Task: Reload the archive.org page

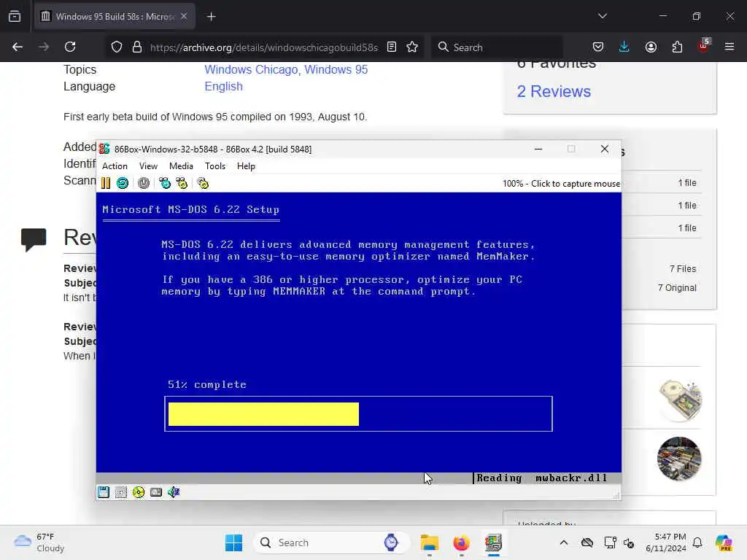Action: point(70,47)
